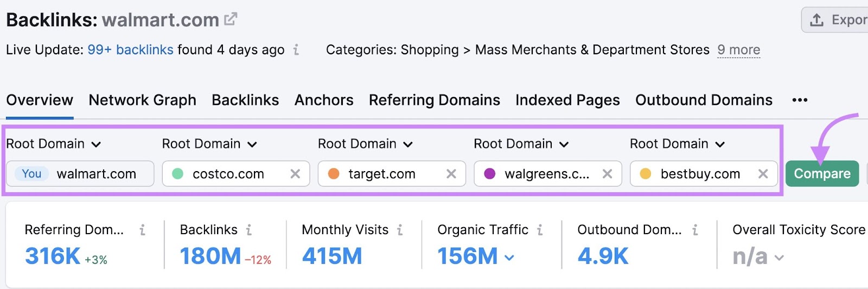Open the 99+ backlinks link
868x289 pixels.
(x=130, y=50)
